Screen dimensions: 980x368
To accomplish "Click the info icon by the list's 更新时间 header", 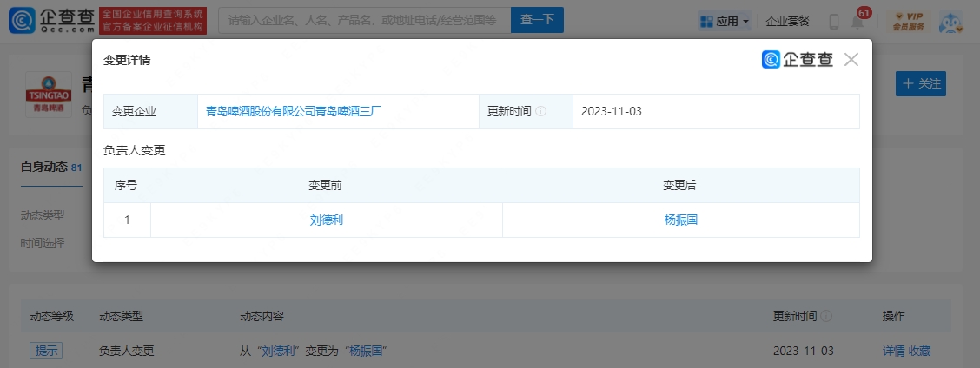I will point(826,316).
